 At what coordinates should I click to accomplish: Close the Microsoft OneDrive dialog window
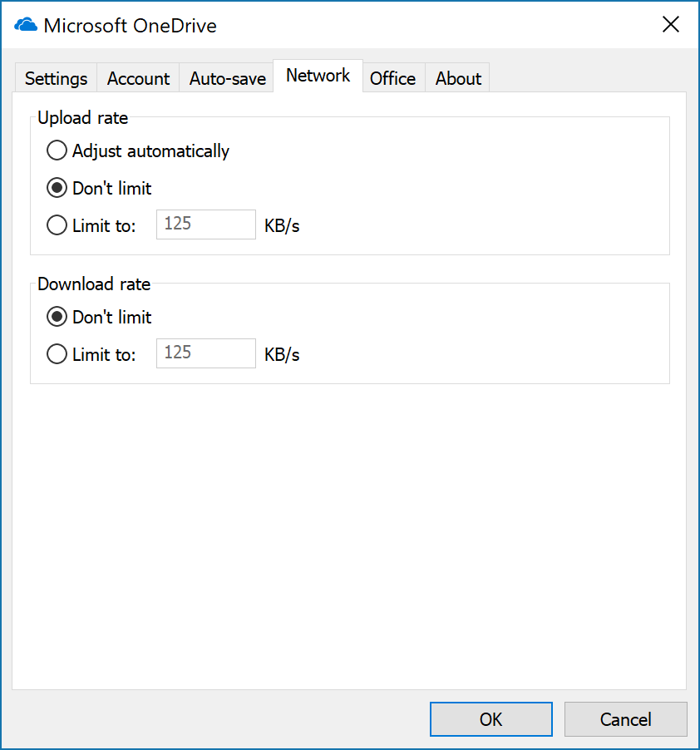tap(670, 25)
